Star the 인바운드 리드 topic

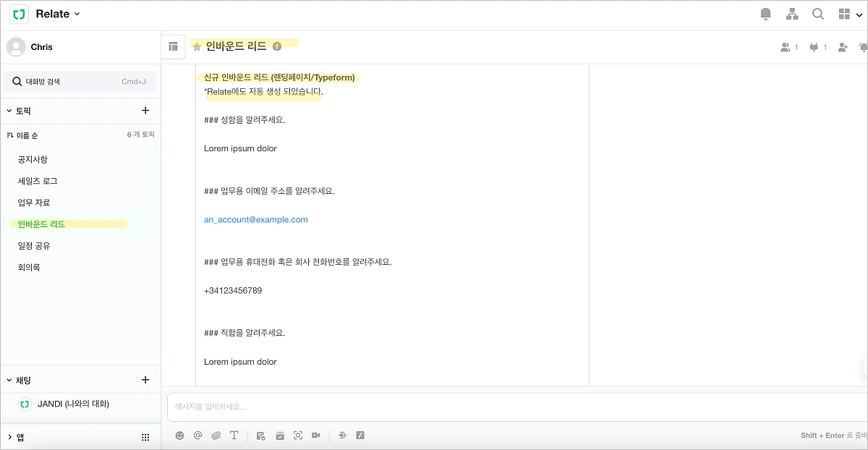click(x=196, y=46)
